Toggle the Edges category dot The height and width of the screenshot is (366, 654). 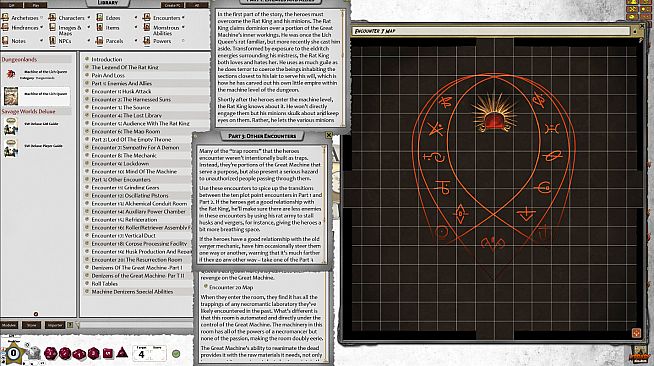[136, 18]
